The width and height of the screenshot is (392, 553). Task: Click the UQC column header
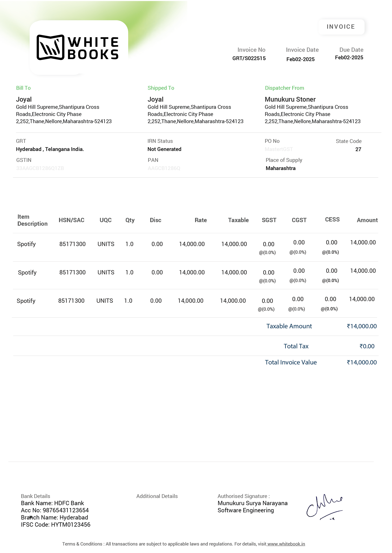point(105,220)
